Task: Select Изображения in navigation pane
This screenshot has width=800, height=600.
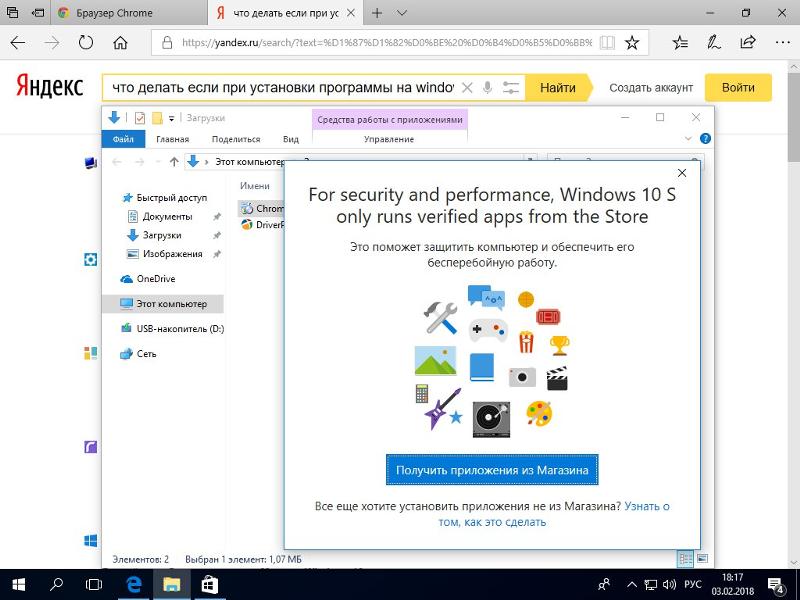Action: click(165, 254)
